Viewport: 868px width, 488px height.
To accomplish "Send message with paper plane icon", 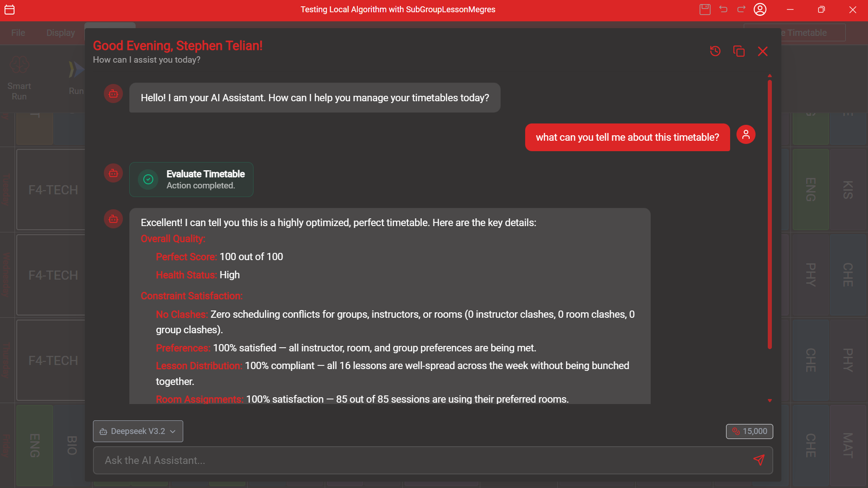I will [x=759, y=460].
